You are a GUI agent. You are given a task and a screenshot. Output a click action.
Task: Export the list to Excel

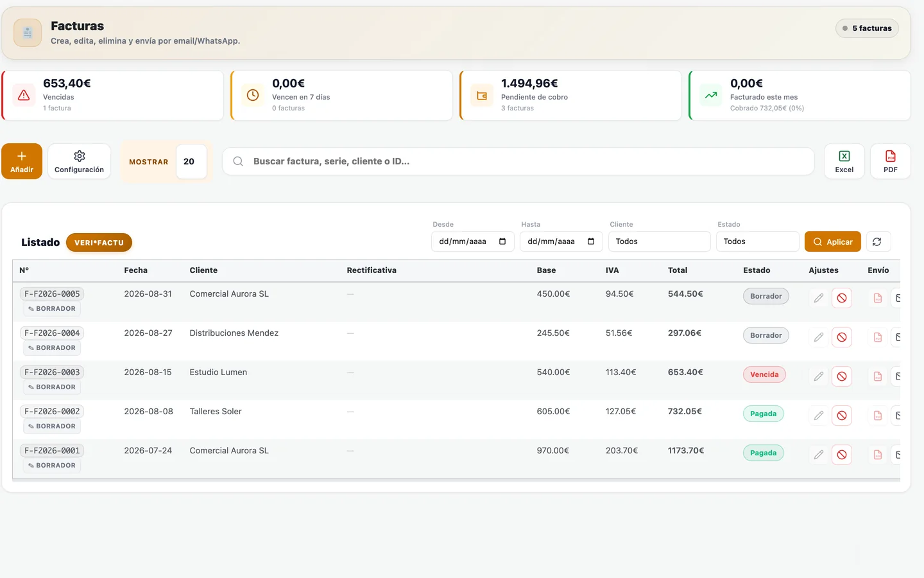click(844, 161)
